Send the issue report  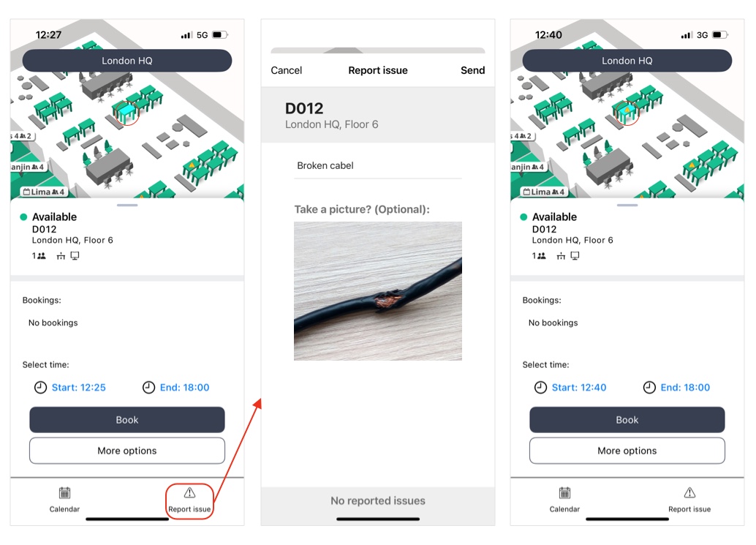point(472,70)
